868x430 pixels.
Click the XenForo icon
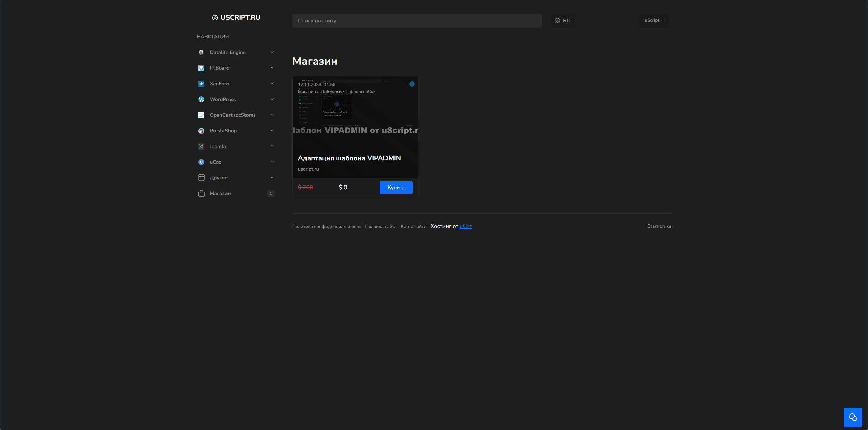pyautogui.click(x=201, y=84)
